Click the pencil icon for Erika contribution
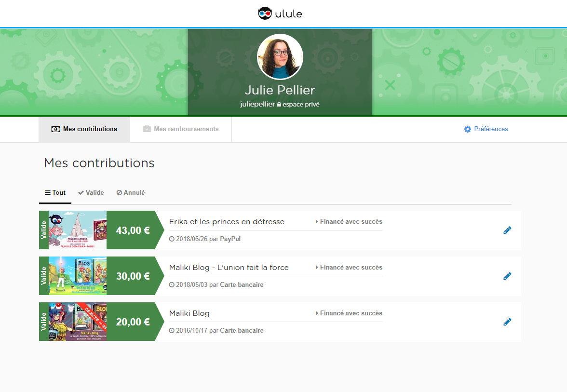The image size is (567, 392). (507, 230)
